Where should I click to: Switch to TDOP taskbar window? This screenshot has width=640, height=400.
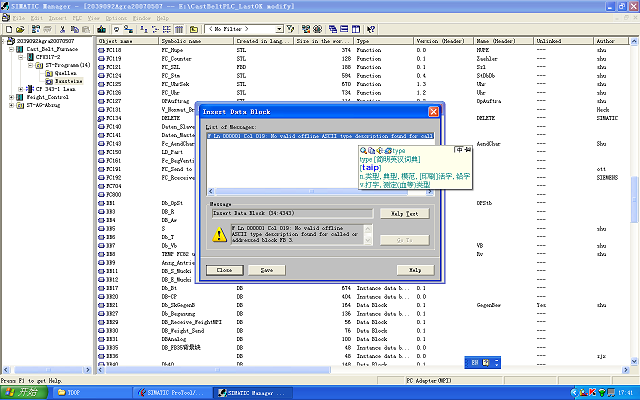pos(92,393)
